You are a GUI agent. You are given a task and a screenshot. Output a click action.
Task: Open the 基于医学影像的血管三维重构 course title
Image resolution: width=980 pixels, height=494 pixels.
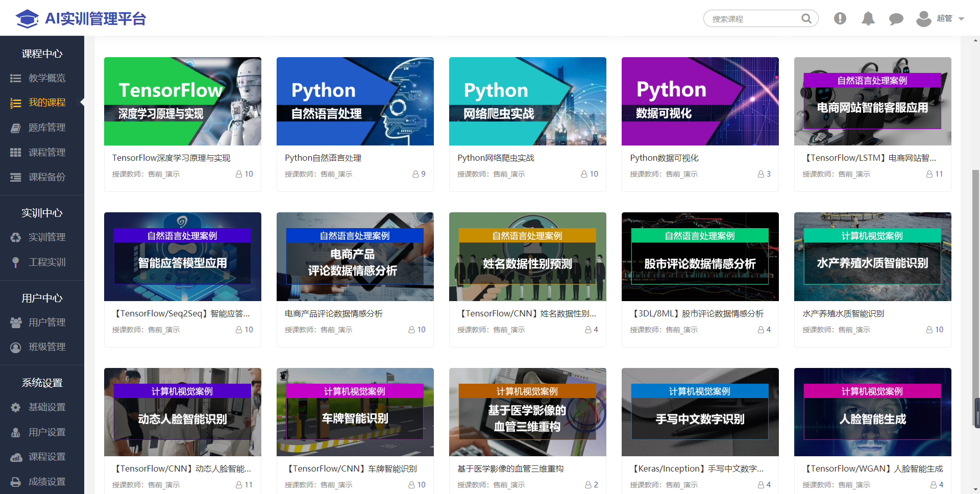[x=510, y=469]
